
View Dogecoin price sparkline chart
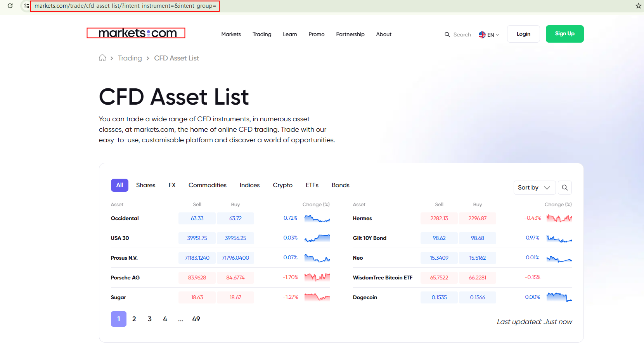click(559, 297)
